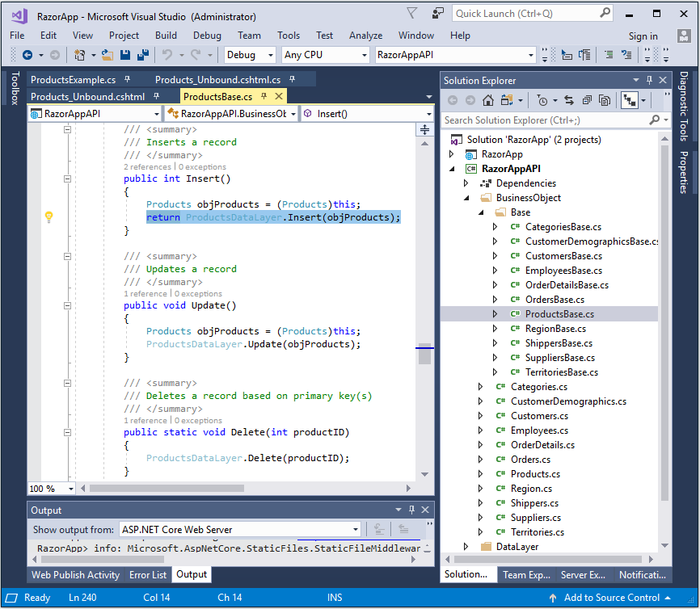Open the Analyze menu
Screen dimensions: 700x609
coord(365,36)
